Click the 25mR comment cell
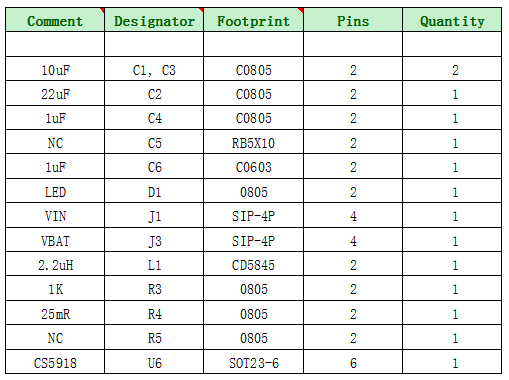This screenshot has height=380, width=509. point(55,313)
